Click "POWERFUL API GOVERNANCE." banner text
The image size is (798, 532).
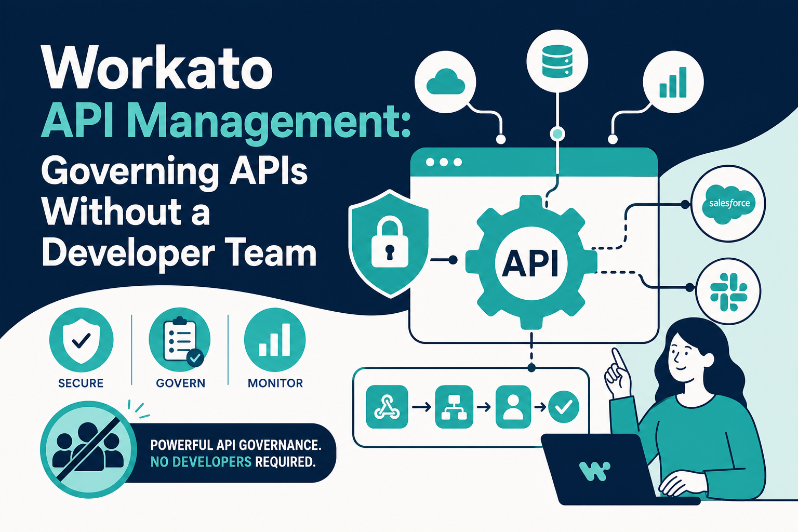[x=236, y=445]
